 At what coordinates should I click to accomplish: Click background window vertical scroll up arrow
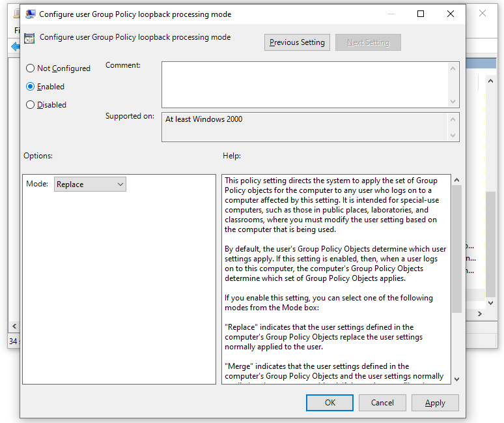[490, 81]
